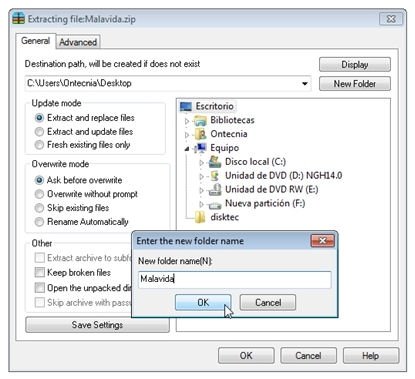Click the disktec folder icon
415x379 pixels.
(200, 217)
